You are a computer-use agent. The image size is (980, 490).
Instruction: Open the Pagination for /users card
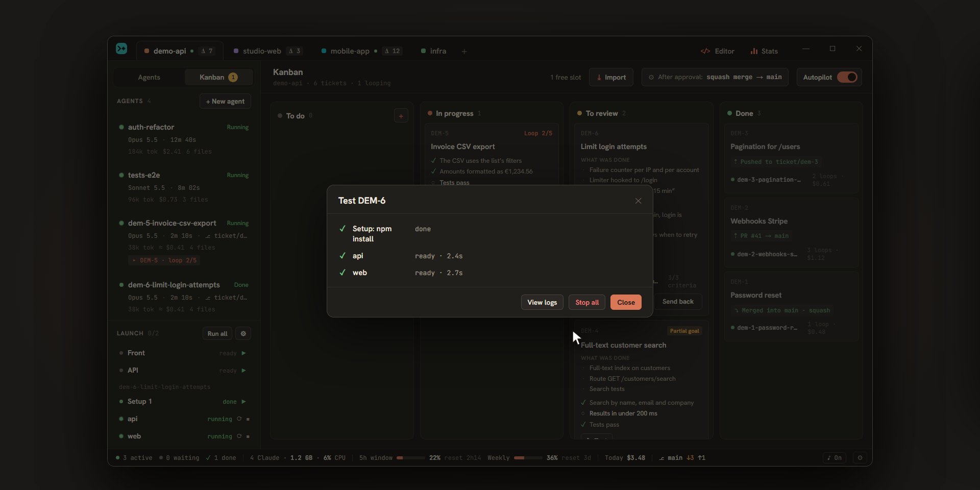pyautogui.click(x=791, y=158)
